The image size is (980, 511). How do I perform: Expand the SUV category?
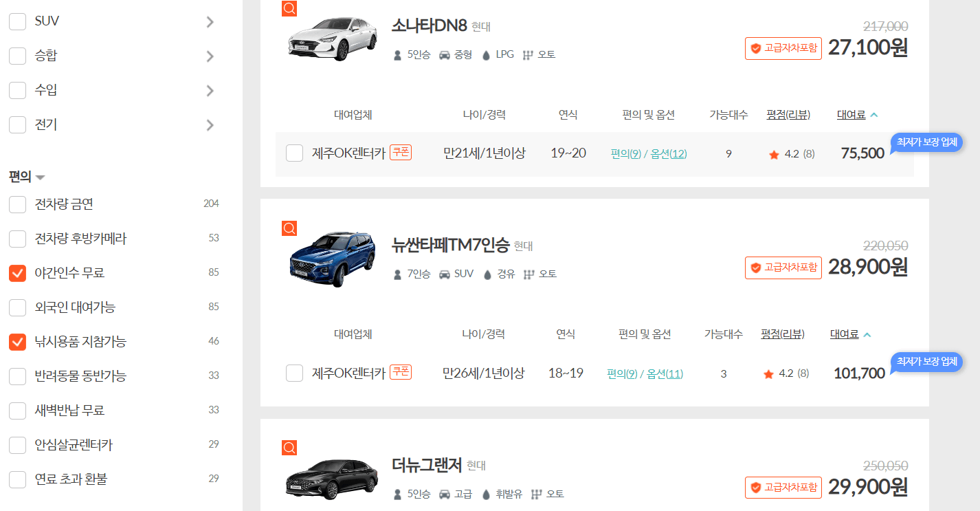(x=210, y=21)
